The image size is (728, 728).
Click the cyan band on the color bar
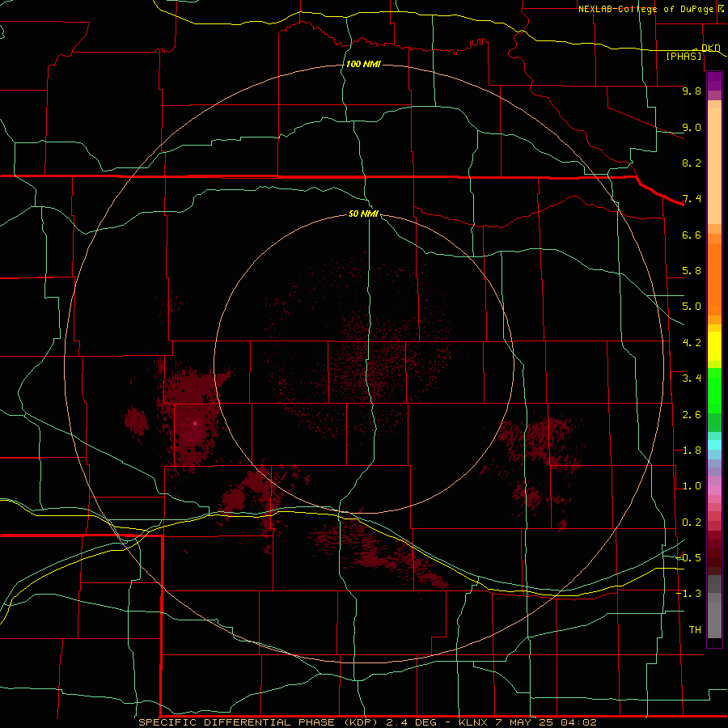[714, 445]
